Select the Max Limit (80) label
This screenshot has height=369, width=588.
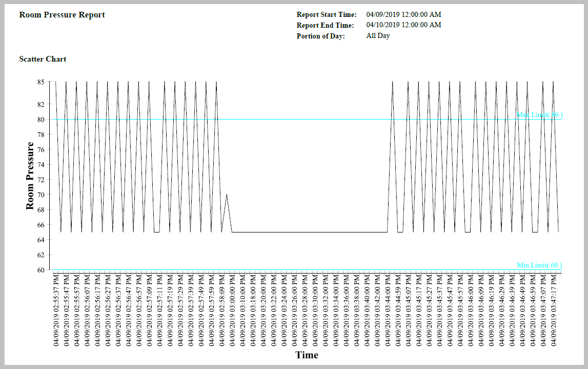click(x=539, y=115)
